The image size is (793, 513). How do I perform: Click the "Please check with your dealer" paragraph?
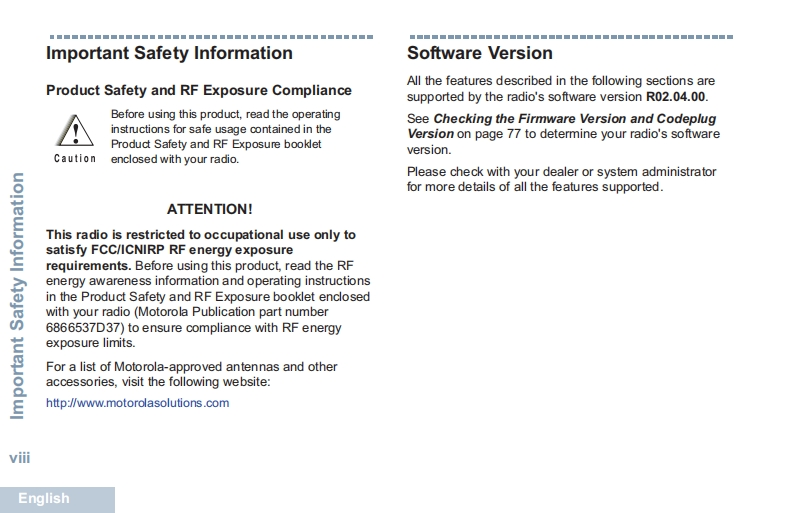[561, 179]
